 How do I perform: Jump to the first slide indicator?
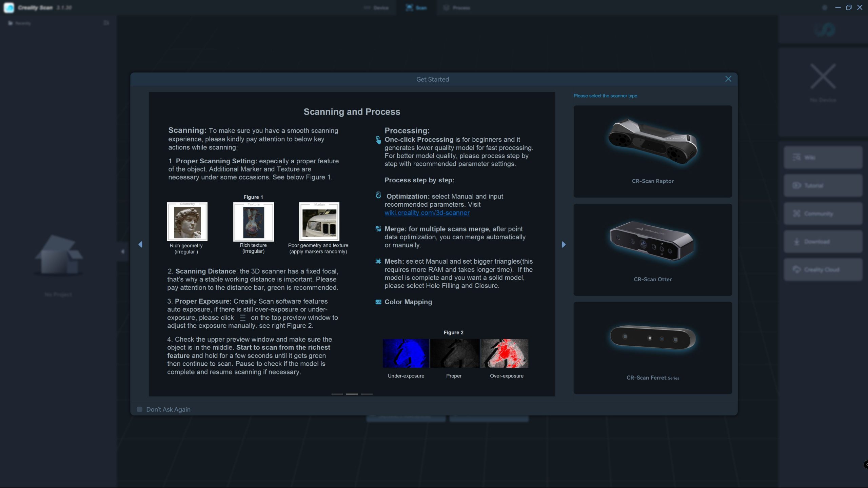(337, 394)
